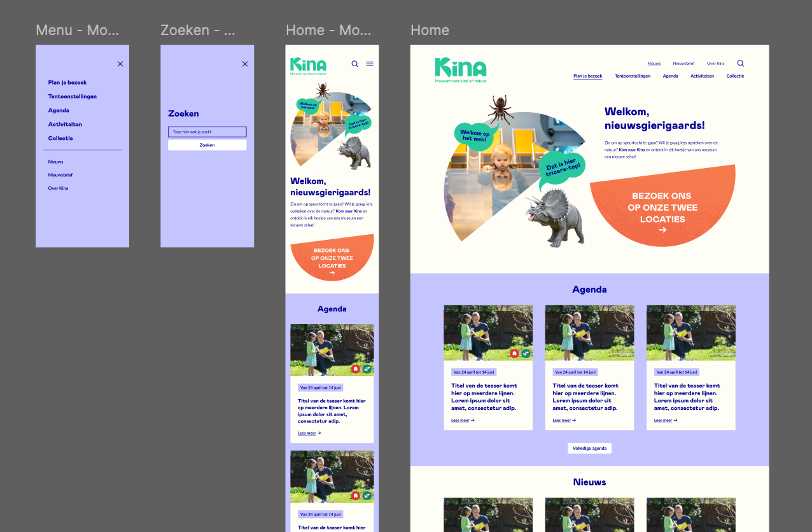812x532 pixels.
Task: Click the search icon in the desktop Home header
Action: click(741, 64)
